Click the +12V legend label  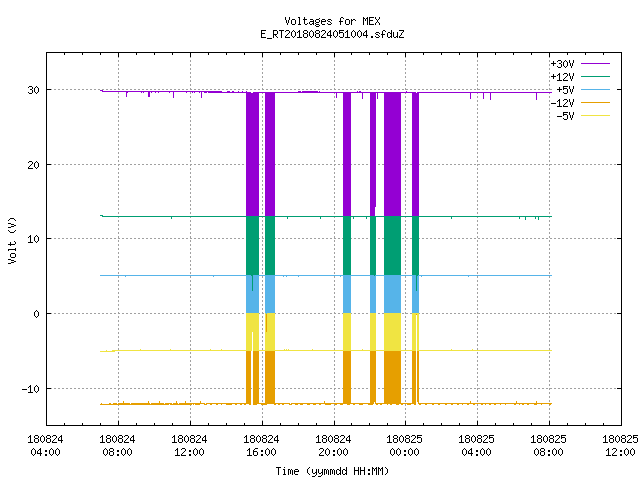[562, 77]
